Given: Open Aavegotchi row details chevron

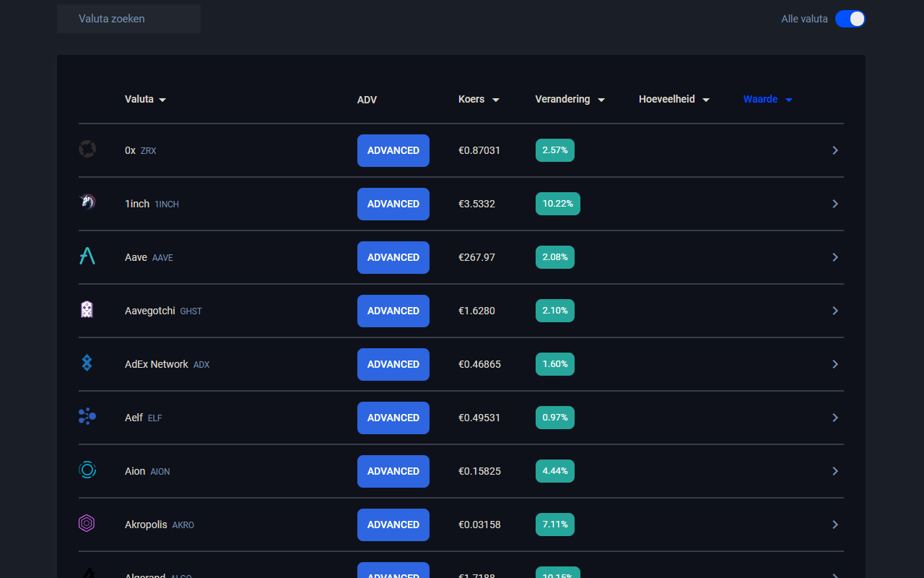Looking at the screenshot, I should pos(835,311).
